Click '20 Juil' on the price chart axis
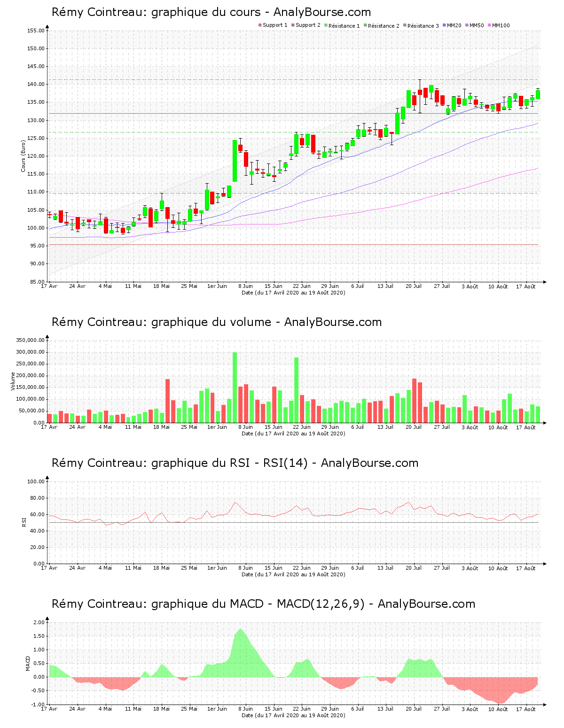The width and height of the screenshot is (564, 728). (414, 286)
